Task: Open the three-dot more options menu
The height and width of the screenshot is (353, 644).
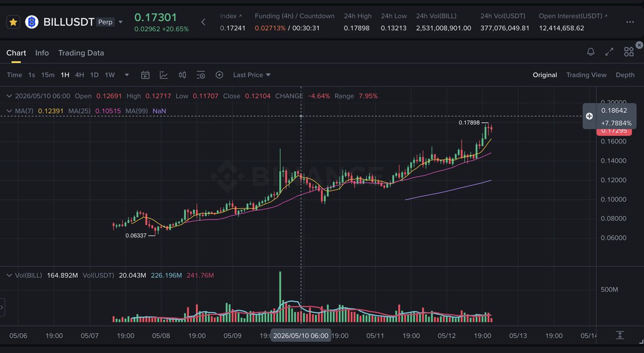Action: coord(630,22)
